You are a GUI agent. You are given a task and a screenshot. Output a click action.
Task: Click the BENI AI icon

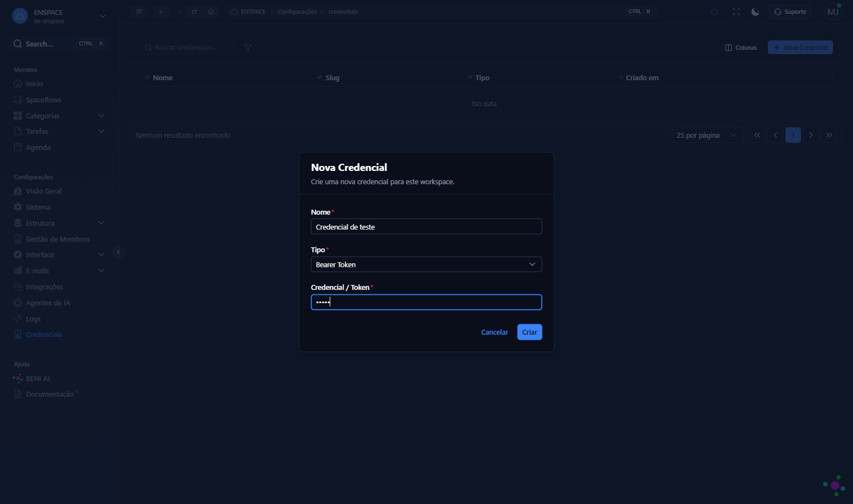pyautogui.click(x=18, y=378)
